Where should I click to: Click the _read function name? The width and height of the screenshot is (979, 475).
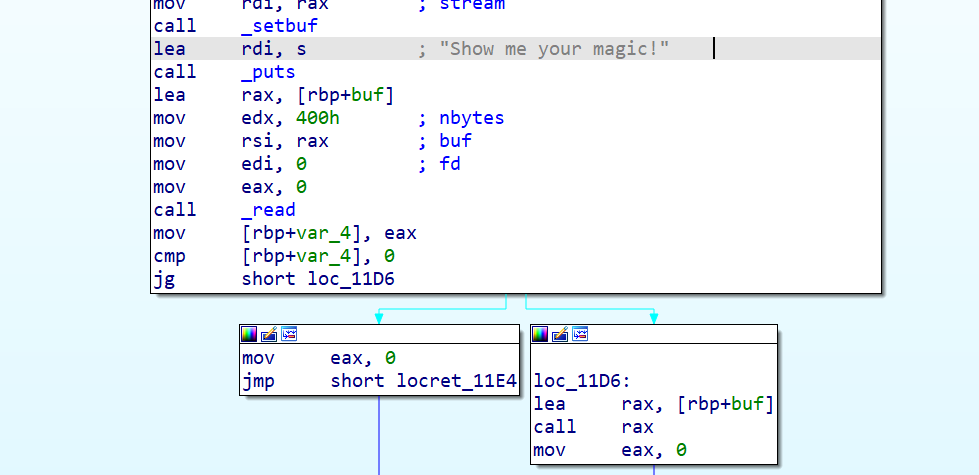[x=268, y=210]
